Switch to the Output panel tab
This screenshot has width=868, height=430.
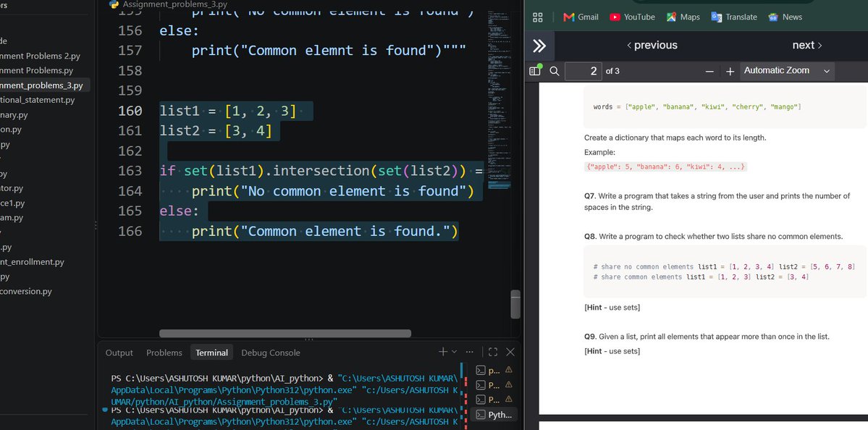point(119,353)
